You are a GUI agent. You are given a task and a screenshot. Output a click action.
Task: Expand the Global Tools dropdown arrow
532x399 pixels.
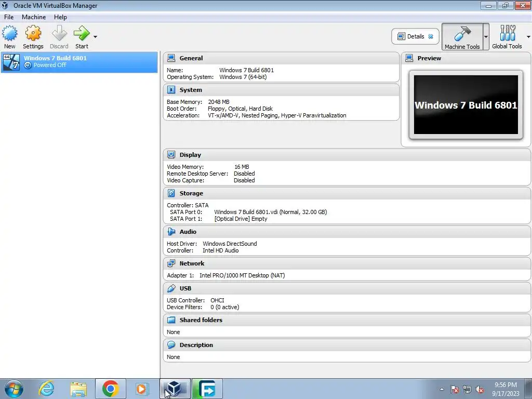point(528,37)
